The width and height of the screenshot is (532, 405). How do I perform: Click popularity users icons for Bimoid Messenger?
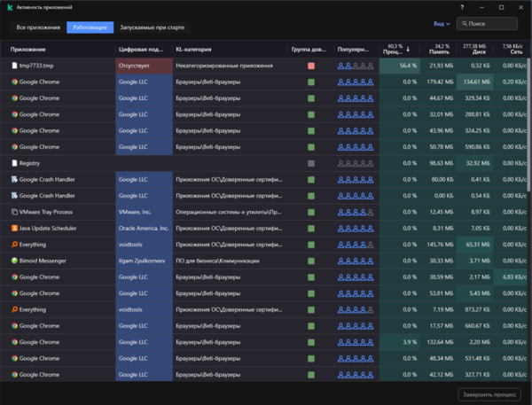pyautogui.click(x=356, y=261)
